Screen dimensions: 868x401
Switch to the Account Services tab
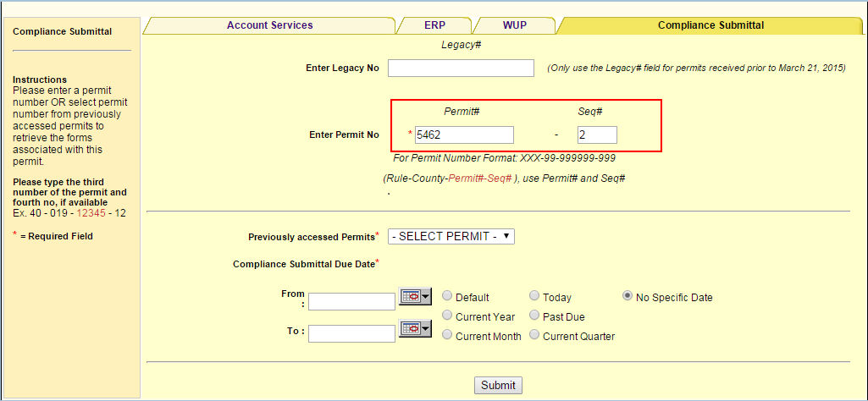(269, 25)
